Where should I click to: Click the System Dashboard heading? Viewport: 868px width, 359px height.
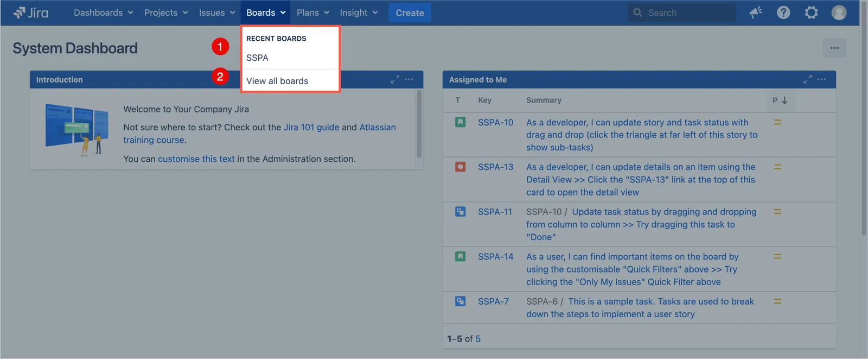tap(75, 48)
